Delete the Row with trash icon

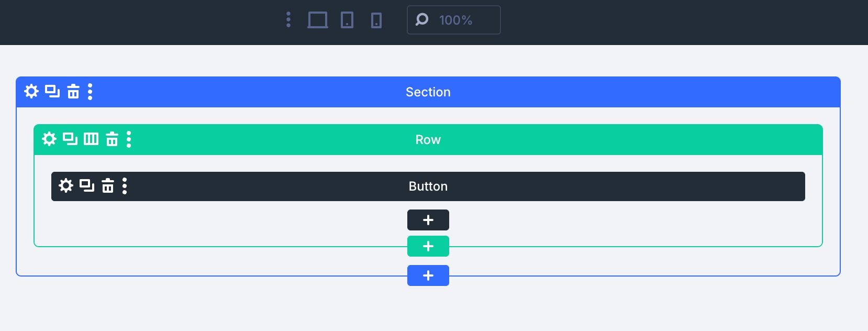(112, 139)
